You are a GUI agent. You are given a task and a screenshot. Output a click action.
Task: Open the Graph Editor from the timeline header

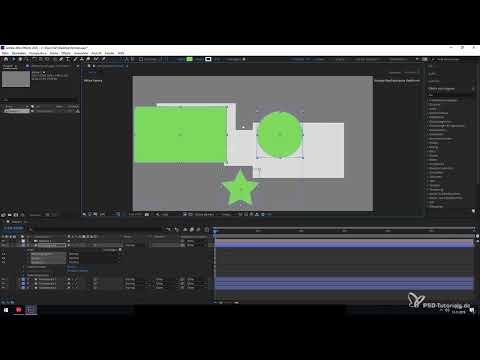pyautogui.click(x=207, y=229)
